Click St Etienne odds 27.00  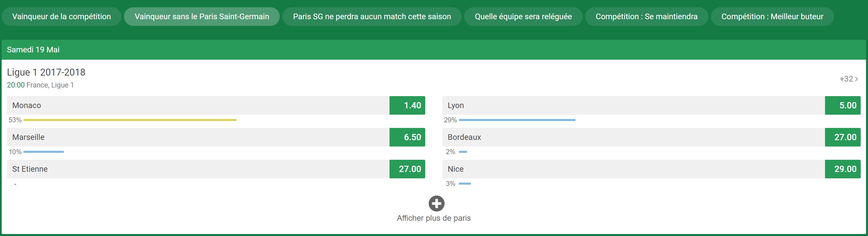click(407, 169)
